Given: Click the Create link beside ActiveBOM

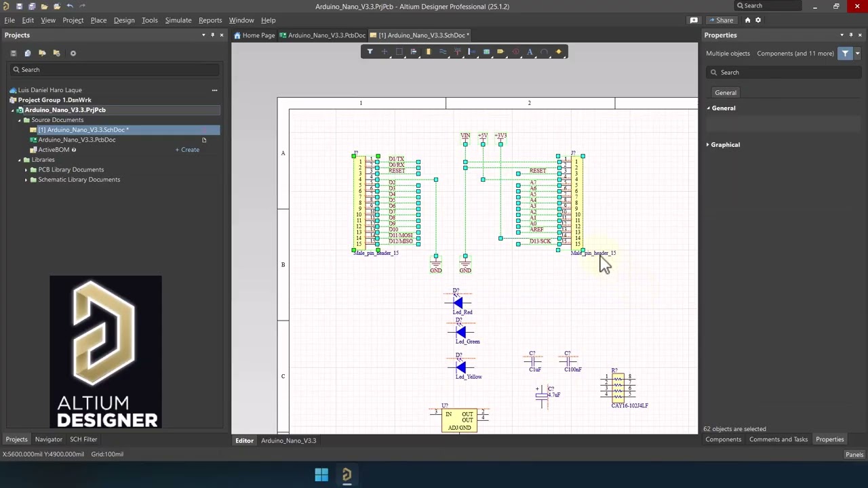Looking at the screenshot, I should tap(188, 150).
